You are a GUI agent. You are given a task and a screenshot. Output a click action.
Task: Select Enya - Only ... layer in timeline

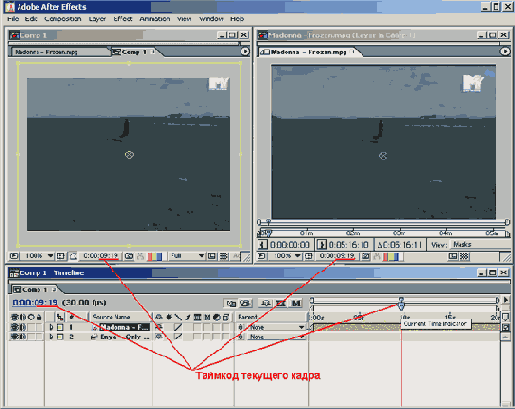pos(125,337)
